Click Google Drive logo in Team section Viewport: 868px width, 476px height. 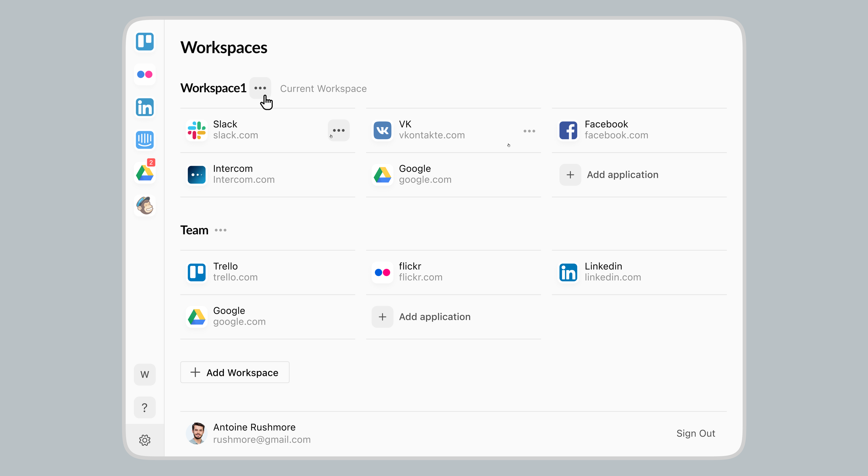(196, 317)
